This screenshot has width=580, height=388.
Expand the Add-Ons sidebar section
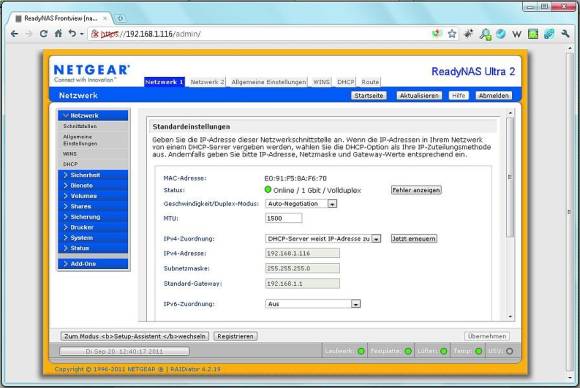click(93, 264)
